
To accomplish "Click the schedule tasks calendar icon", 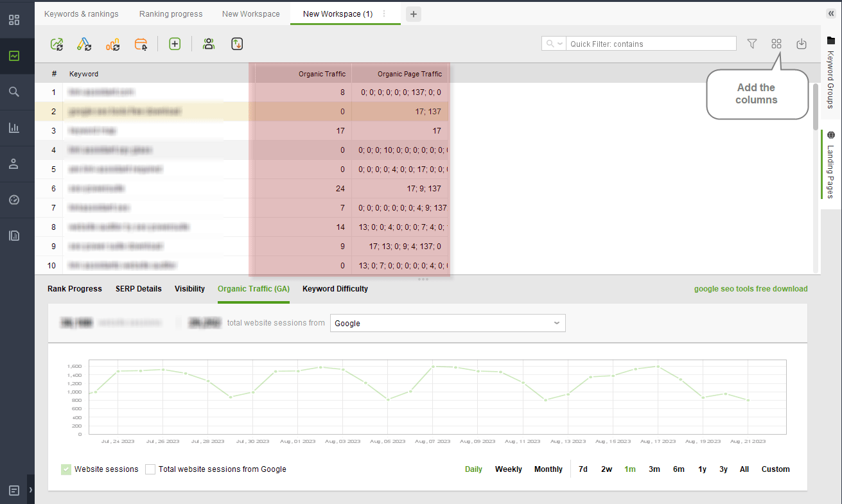I will (x=141, y=44).
